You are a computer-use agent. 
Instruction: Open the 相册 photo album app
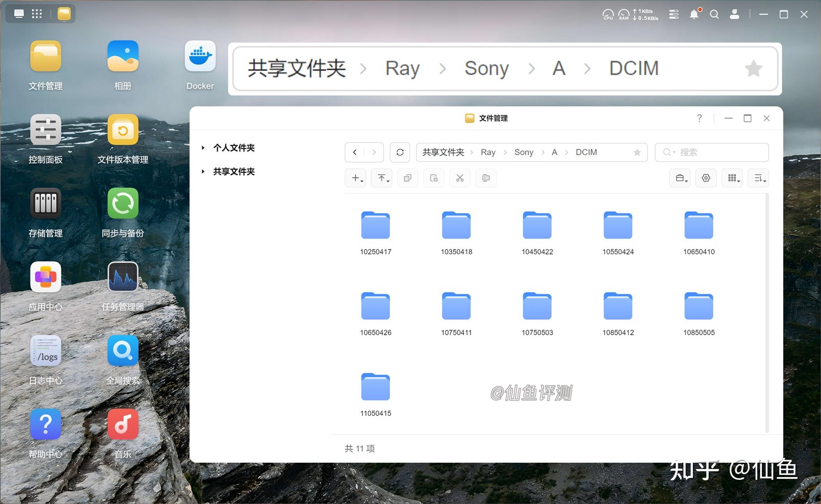pos(122,56)
